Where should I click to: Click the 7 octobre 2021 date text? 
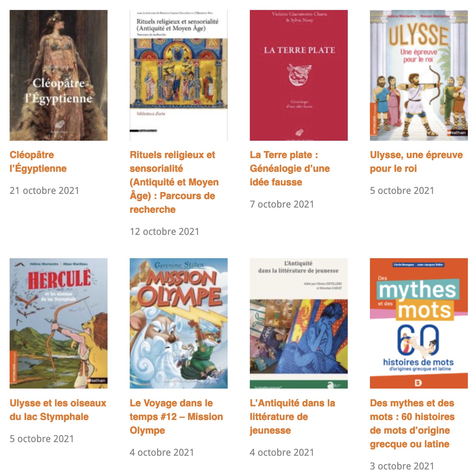pyautogui.click(x=282, y=204)
